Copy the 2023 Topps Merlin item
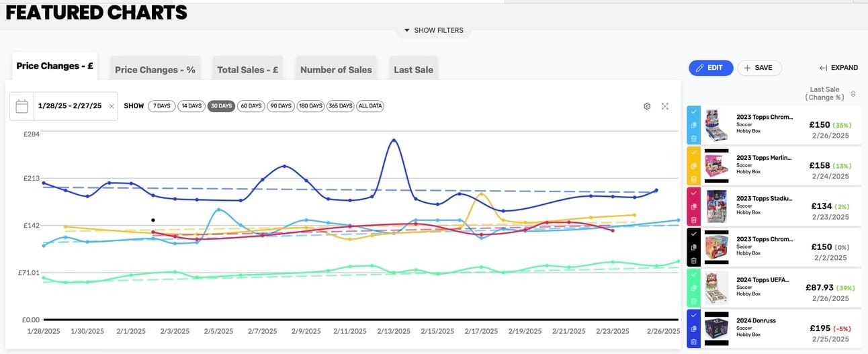868x354 pixels. click(x=693, y=166)
